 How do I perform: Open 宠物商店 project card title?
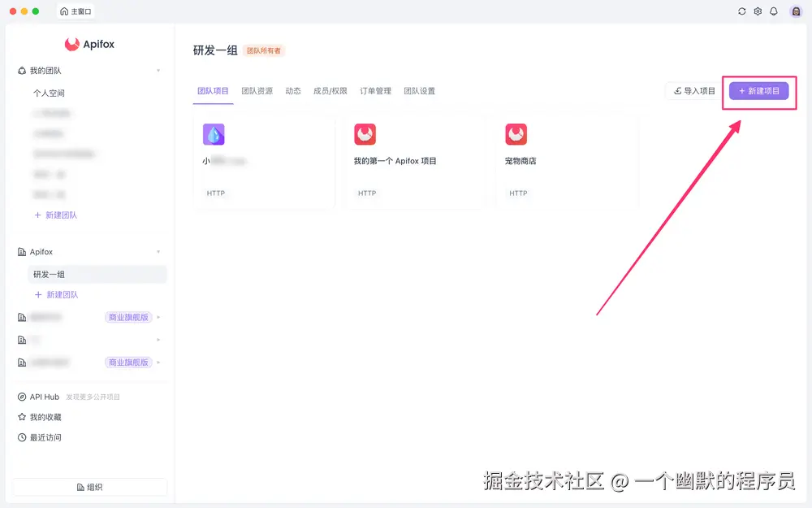(520, 161)
